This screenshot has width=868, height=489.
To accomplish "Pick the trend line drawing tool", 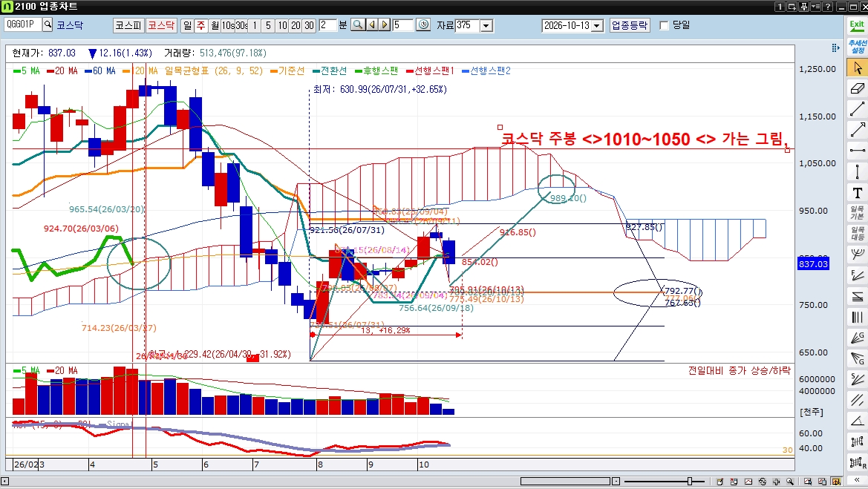I will [x=858, y=109].
